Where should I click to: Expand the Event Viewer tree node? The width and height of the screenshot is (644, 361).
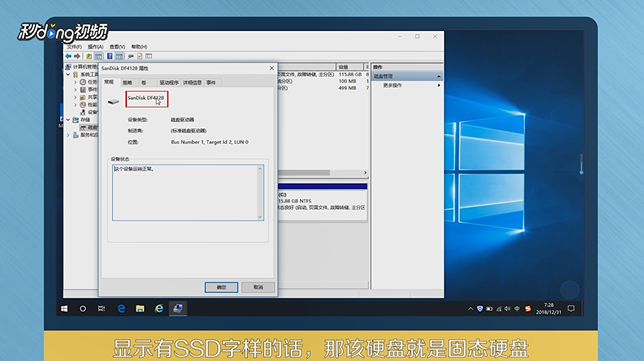tap(76, 90)
